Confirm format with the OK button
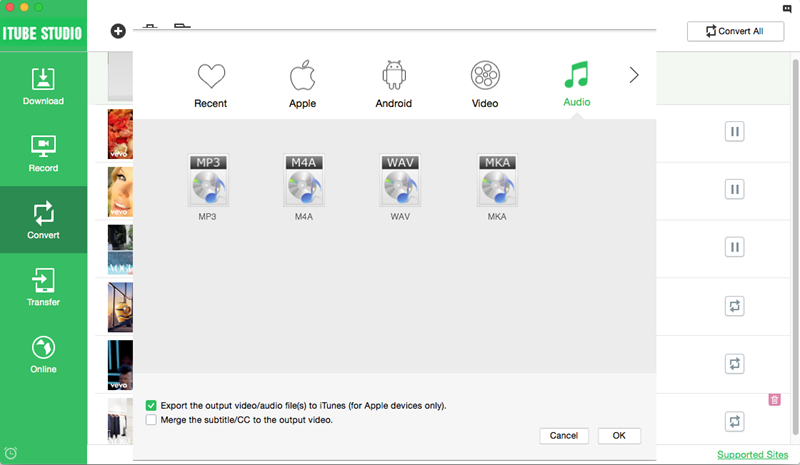 pyautogui.click(x=619, y=435)
